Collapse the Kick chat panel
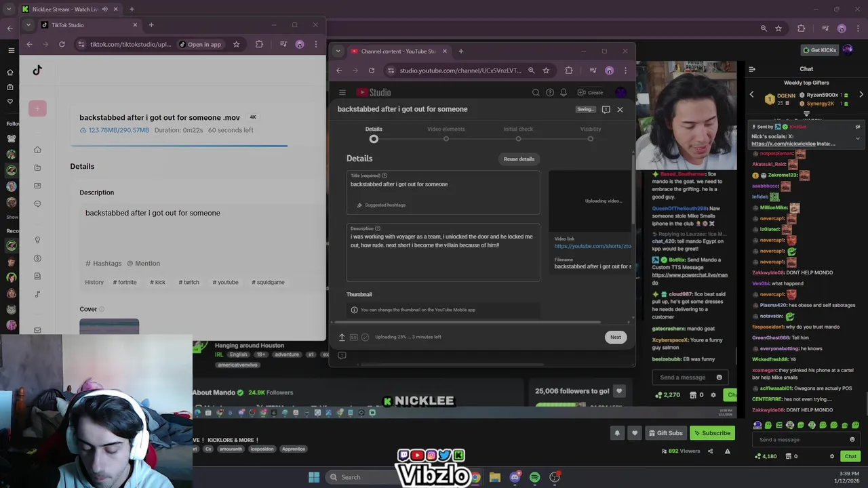This screenshot has height=488, width=868. coord(752,69)
